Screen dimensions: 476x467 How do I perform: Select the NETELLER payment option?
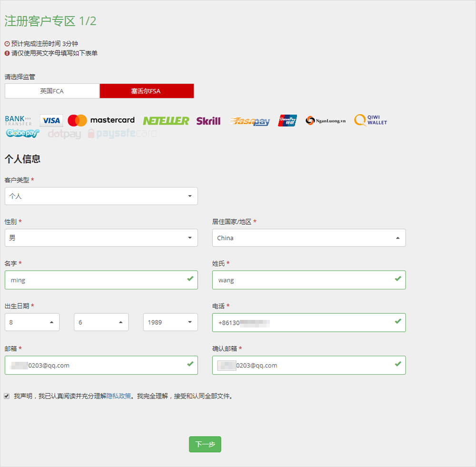click(x=166, y=120)
